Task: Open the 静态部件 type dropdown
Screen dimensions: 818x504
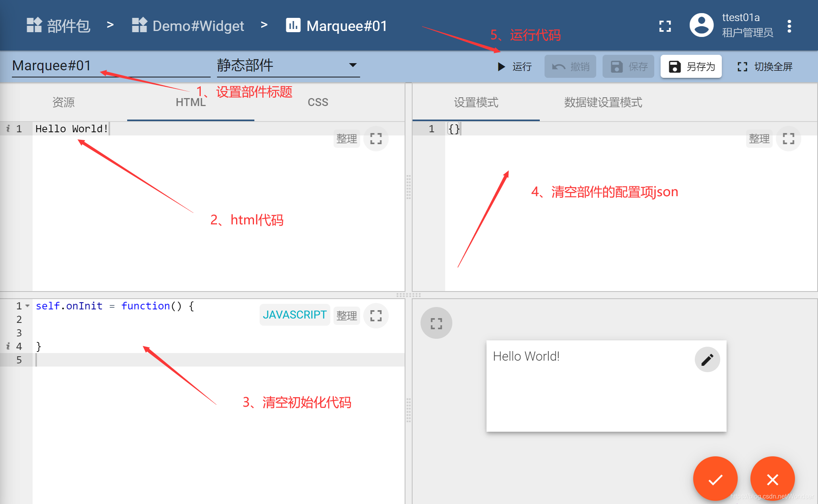Action: (288, 66)
